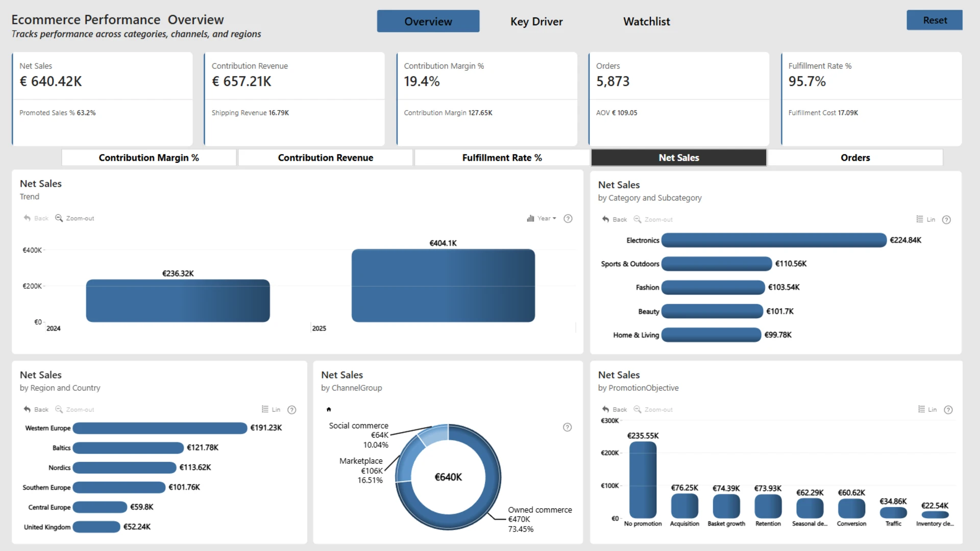Open help icon in Region and Country chart

[x=292, y=410]
